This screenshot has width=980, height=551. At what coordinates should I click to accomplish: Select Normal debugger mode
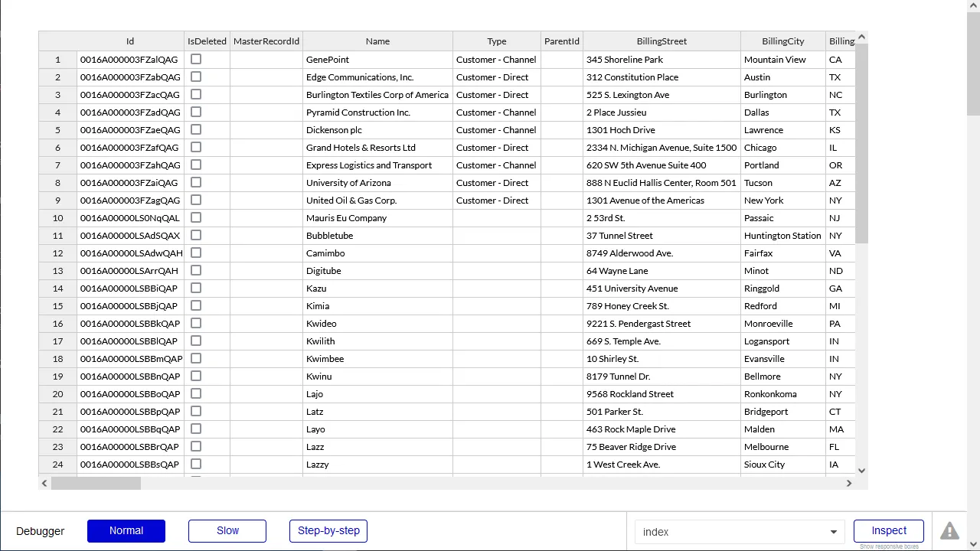[x=126, y=531]
